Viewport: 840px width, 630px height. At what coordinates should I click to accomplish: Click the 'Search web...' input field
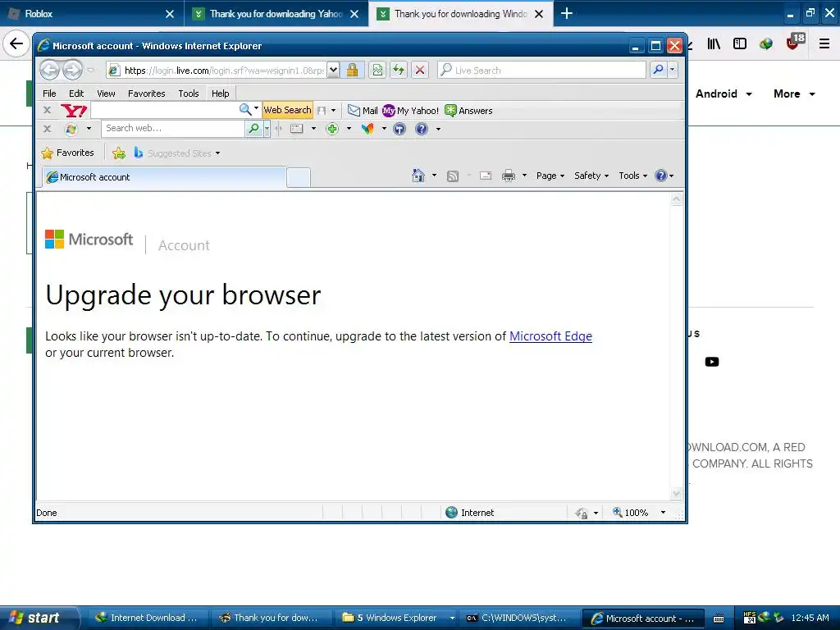(172, 128)
